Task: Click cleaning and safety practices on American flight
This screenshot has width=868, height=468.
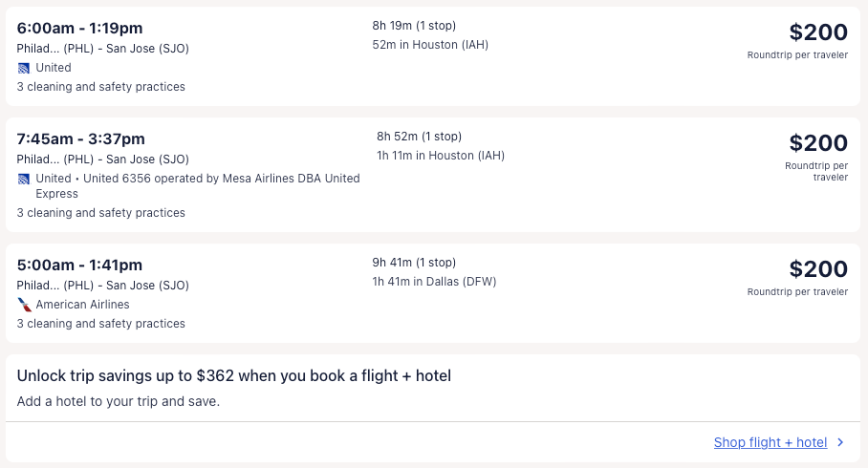Action: coord(101,324)
